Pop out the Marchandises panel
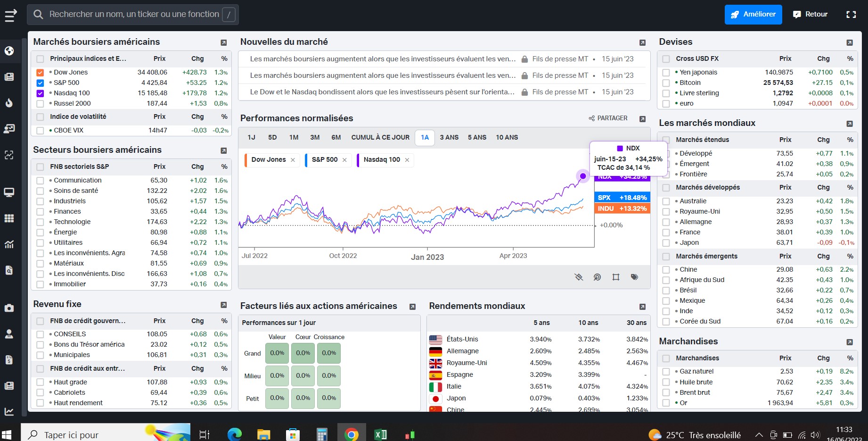 pyautogui.click(x=850, y=342)
